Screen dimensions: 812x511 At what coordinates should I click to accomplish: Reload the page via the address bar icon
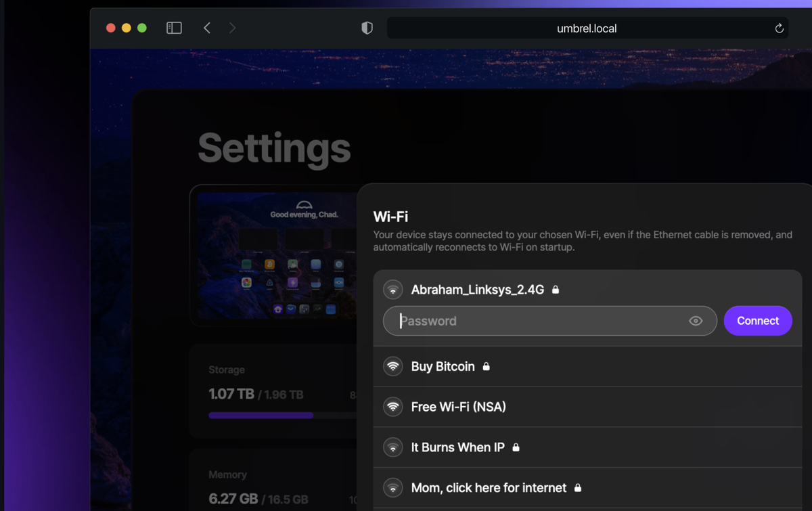(778, 28)
